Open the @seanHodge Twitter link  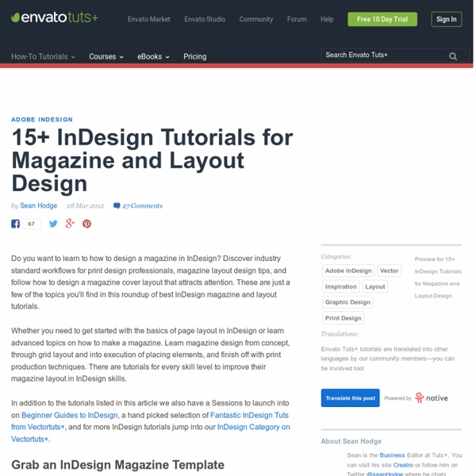(x=385, y=474)
